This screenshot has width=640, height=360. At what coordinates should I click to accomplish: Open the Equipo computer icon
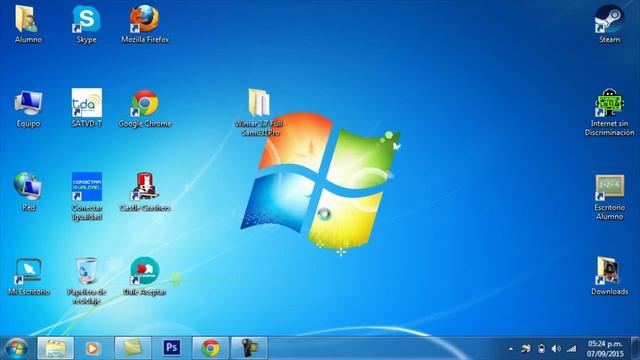tap(28, 103)
